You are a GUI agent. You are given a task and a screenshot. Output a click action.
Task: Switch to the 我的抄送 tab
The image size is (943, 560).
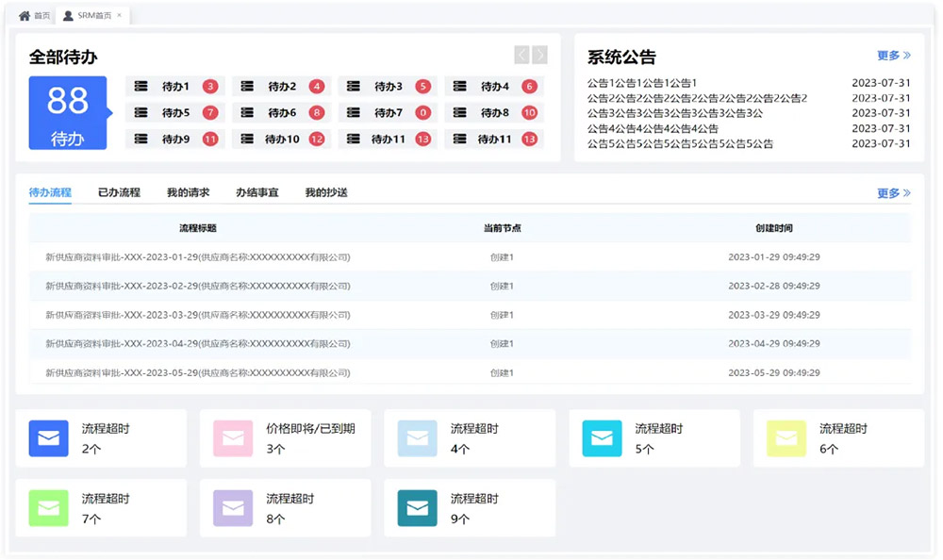point(326,192)
